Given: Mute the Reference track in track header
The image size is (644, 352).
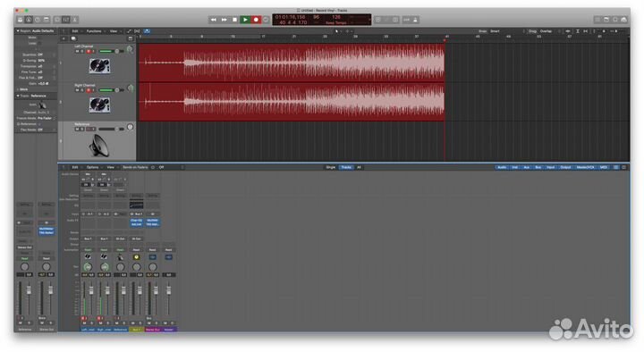Looking at the screenshot, I should [77, 129].
